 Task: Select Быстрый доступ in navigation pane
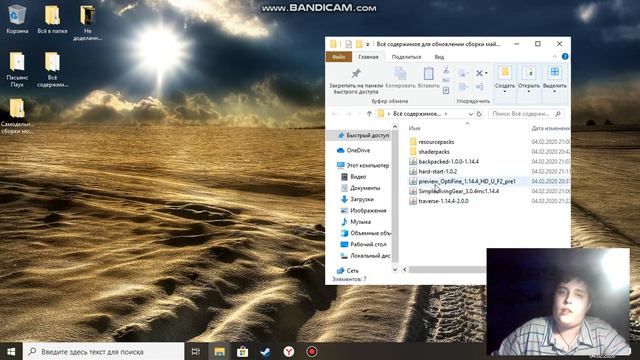point(363,136)
